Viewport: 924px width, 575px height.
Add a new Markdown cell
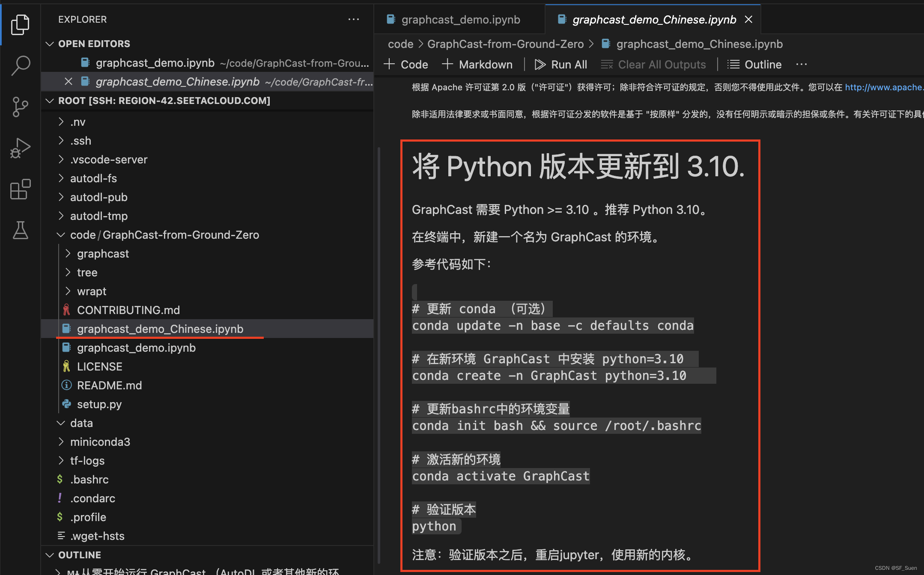[477, 64]
